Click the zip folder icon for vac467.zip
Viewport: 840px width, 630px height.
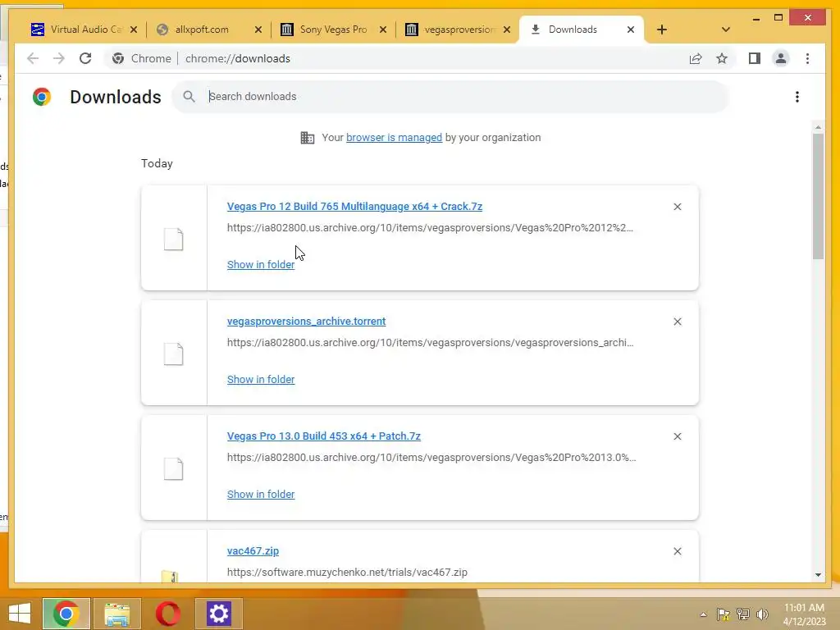171,577
